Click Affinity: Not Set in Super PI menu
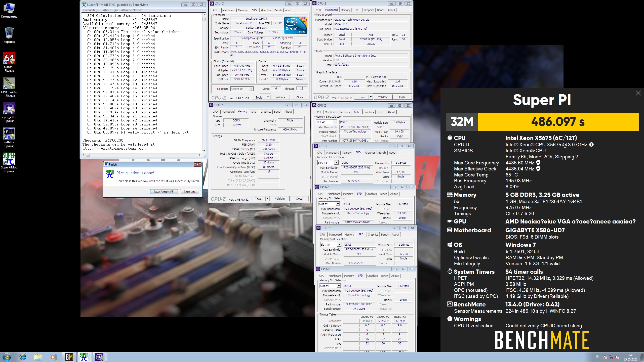 pos(132,10)
